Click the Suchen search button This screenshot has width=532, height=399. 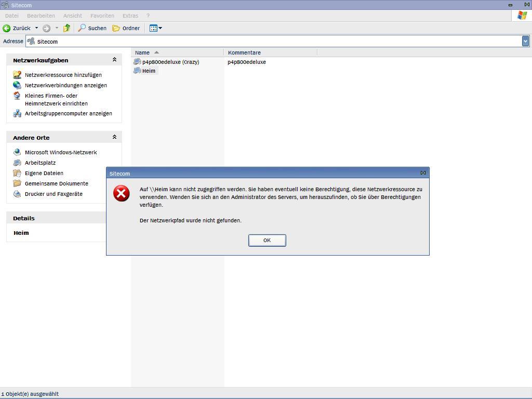pos(92,28)
